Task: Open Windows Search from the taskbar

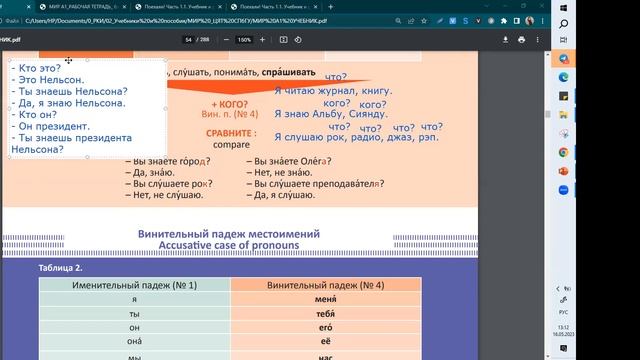Action: [x=564, y=24]
